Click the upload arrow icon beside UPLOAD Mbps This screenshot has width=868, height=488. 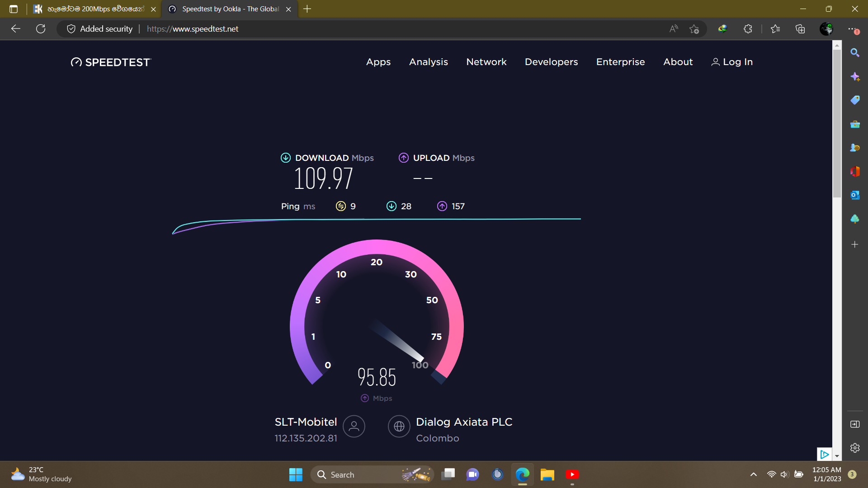404,158
